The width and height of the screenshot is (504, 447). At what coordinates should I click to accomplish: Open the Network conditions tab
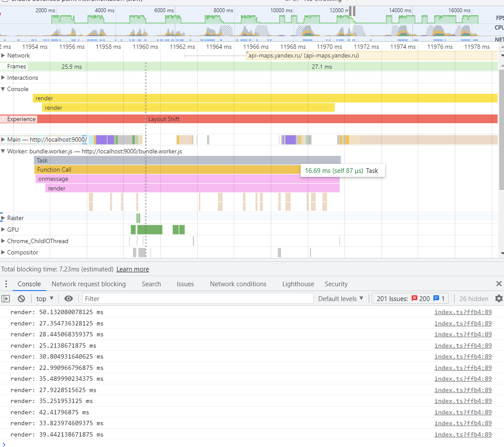[238, 284]
